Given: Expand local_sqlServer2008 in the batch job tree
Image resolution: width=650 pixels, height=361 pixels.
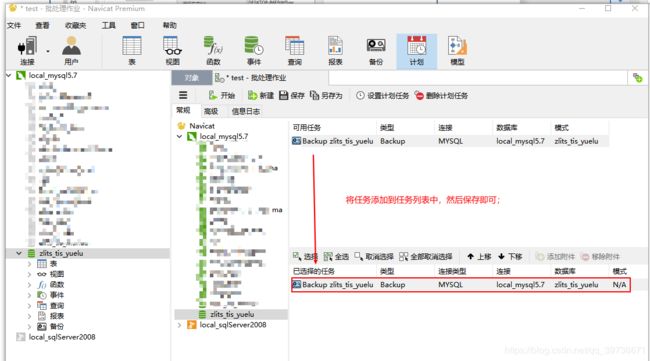Looking at the screenshot, I should click(x=179, y=325).
